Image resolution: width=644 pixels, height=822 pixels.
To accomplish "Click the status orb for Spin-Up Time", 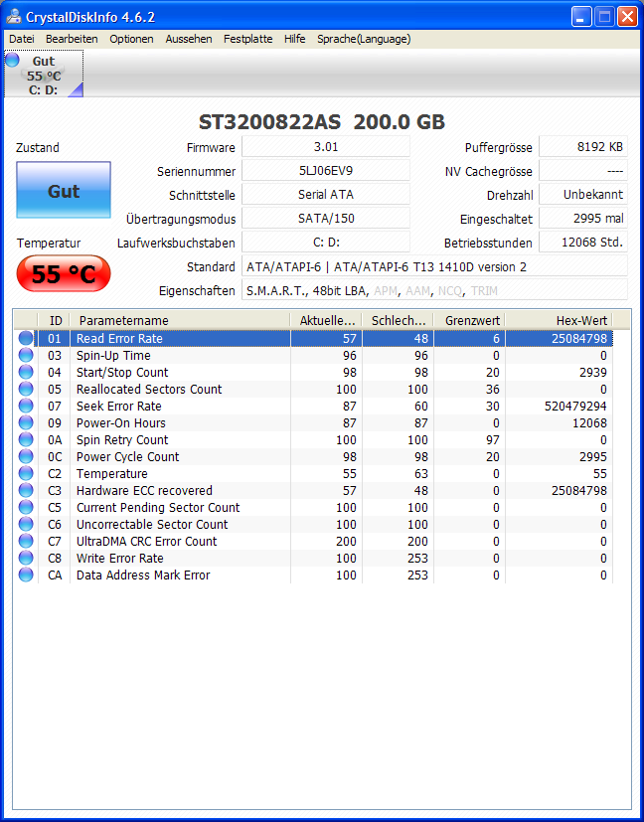I will tap(26, 356).
